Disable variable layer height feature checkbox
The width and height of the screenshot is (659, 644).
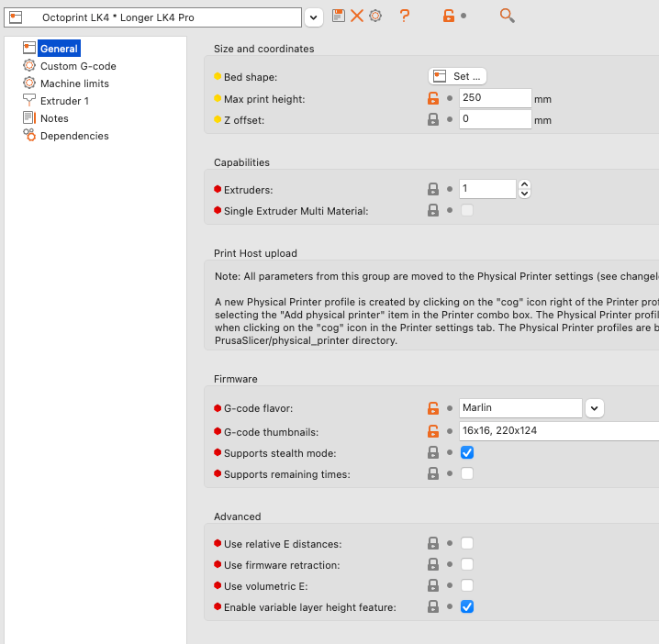pos(467,606)
